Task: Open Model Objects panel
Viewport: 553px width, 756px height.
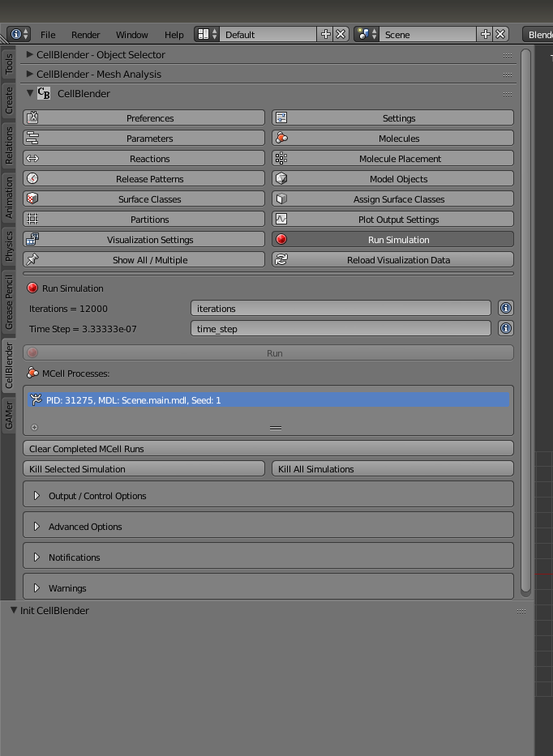Action: coord(392,178)
